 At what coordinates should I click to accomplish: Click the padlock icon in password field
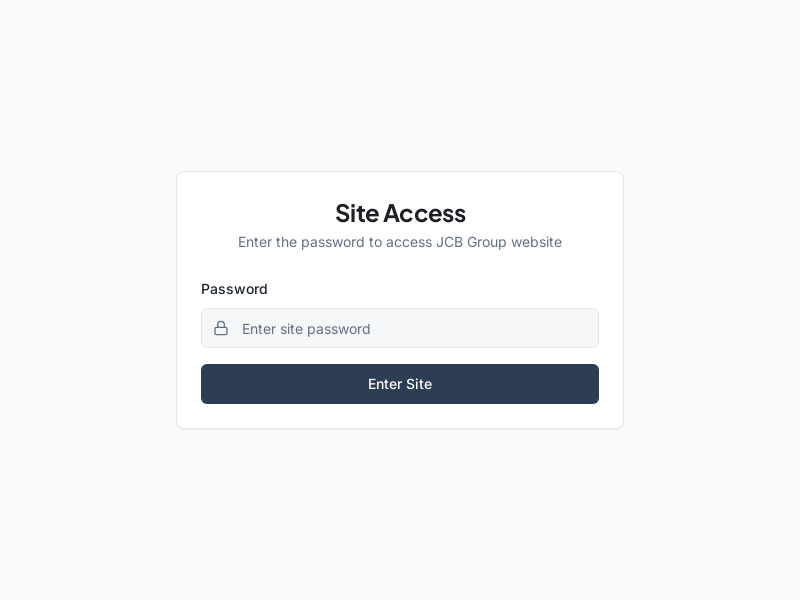click(x=221, y=328)
